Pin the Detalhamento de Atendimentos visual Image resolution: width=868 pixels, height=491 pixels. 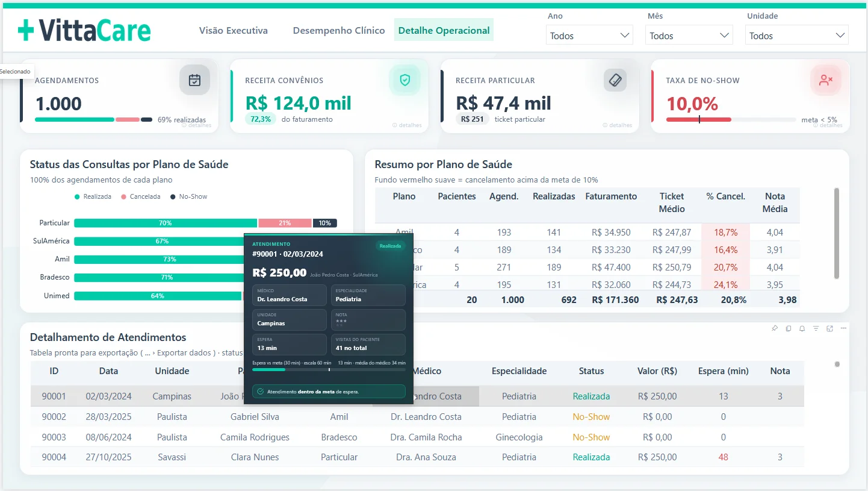tap(775, 328)
